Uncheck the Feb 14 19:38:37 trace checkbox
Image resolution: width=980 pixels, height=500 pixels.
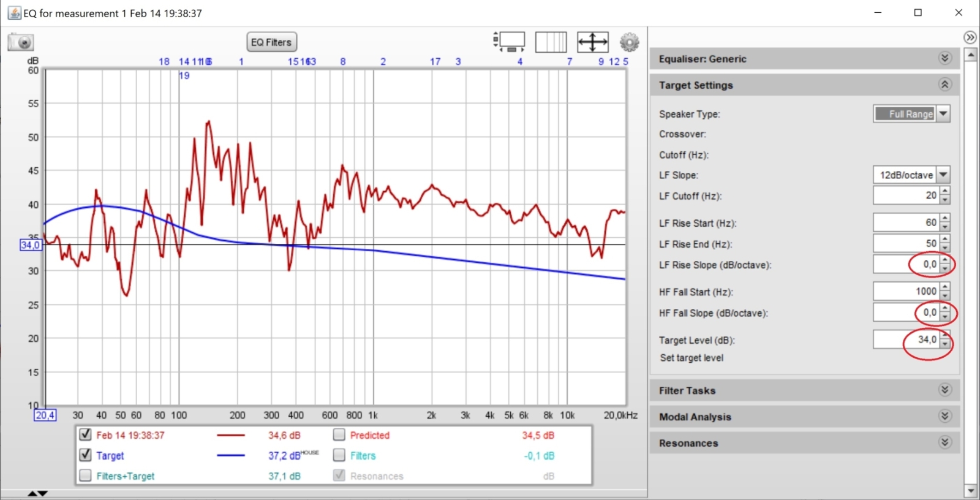(x=86, y=435)
